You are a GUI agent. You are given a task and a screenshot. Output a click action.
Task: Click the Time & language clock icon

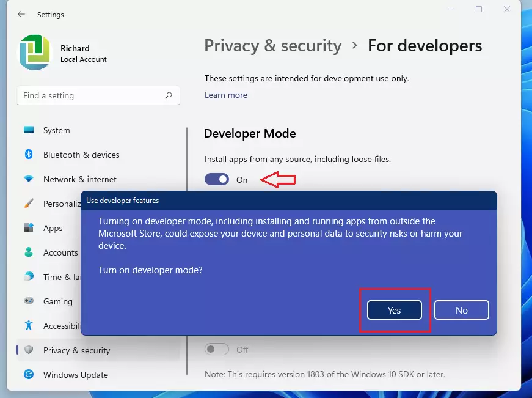29,276
